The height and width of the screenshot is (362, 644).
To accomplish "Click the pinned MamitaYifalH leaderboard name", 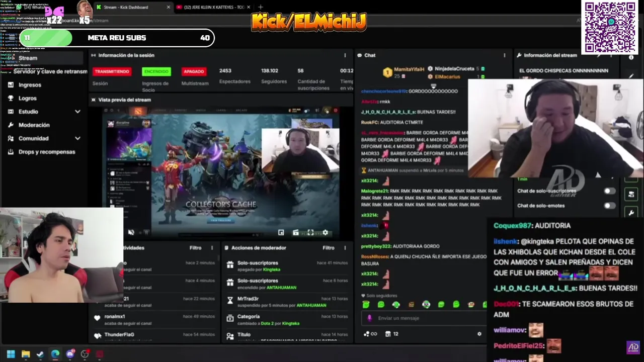I will (x=409, y=69).
